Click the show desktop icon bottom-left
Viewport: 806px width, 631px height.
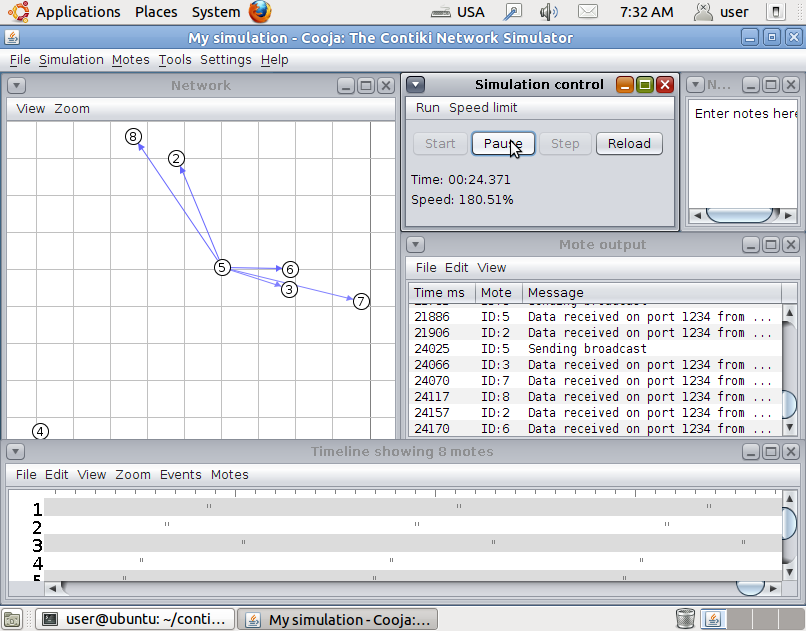(x=12, y=619)
